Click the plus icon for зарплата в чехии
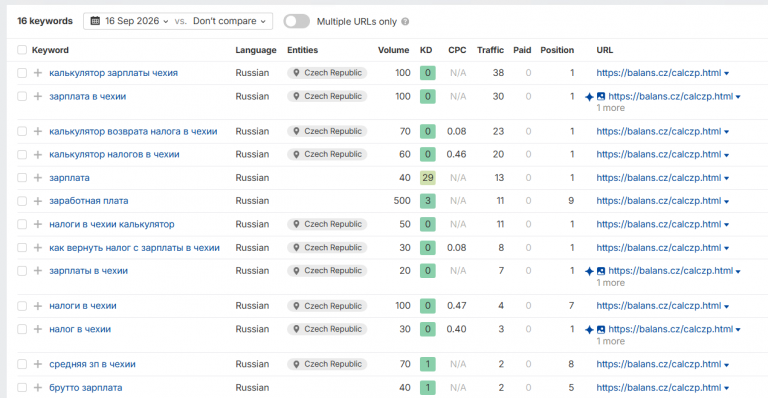Viewport: 768px width, 398px height. tap(38, 96)
